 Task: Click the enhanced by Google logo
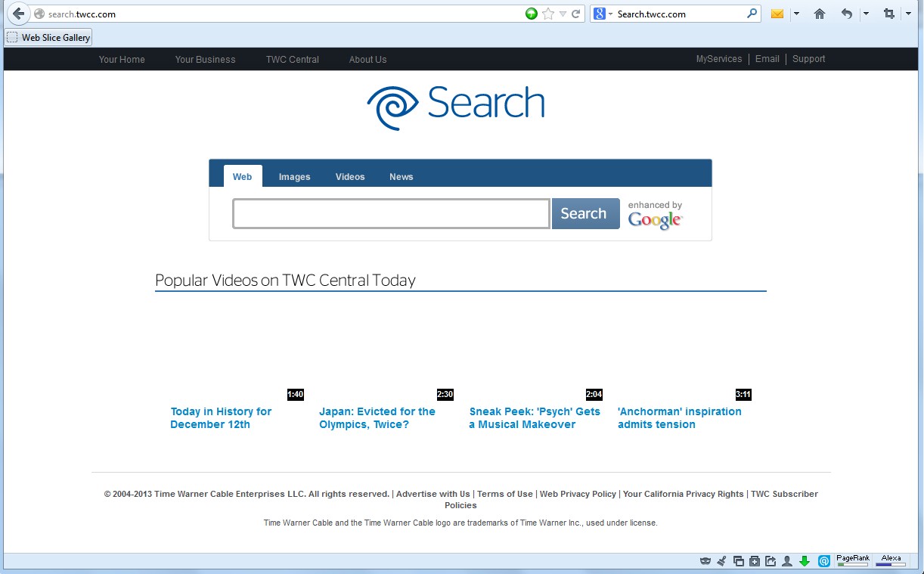tap(656, 215)
